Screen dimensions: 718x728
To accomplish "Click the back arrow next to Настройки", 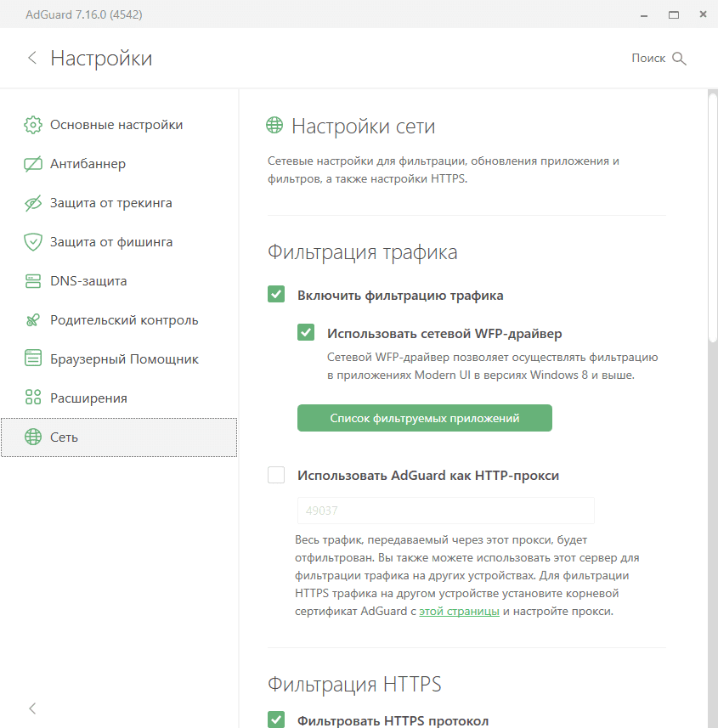I will (x=32, y=58).
